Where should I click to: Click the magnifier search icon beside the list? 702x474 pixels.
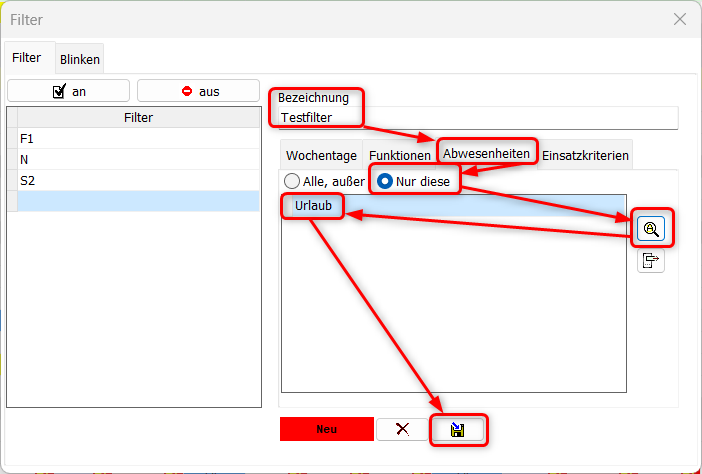point(651,229)
